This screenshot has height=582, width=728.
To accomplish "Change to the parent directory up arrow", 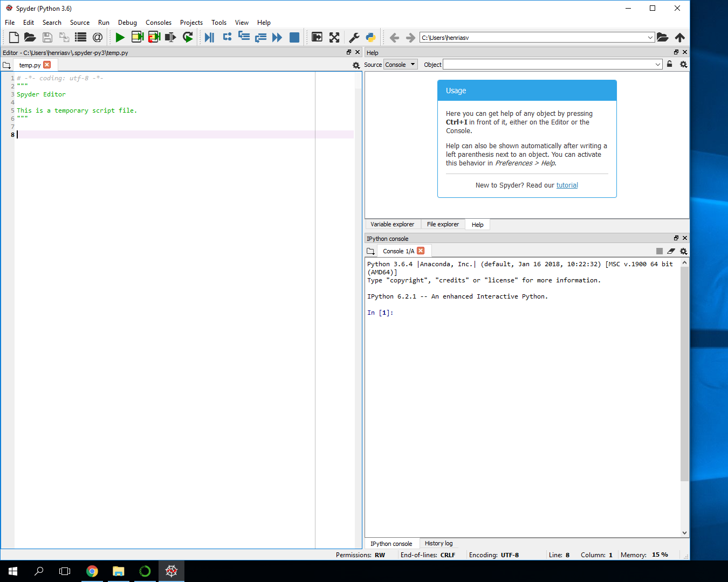I will tap(680, 37).
